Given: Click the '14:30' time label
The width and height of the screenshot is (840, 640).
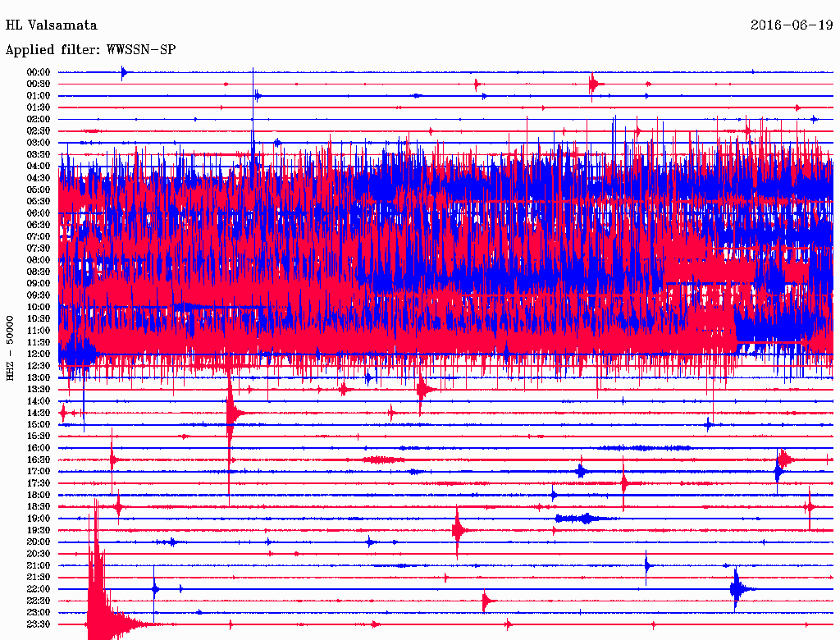Looking at the screenshot, I should 39,413.
